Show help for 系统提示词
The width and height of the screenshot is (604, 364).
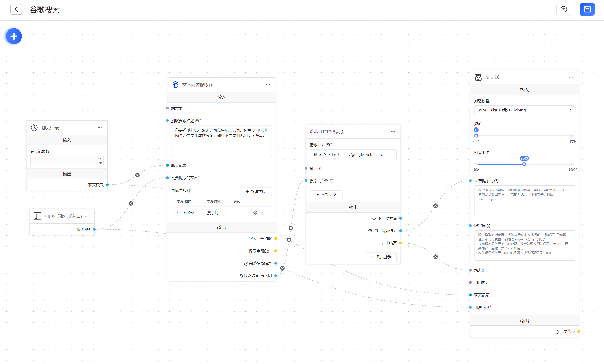[496, 181]
